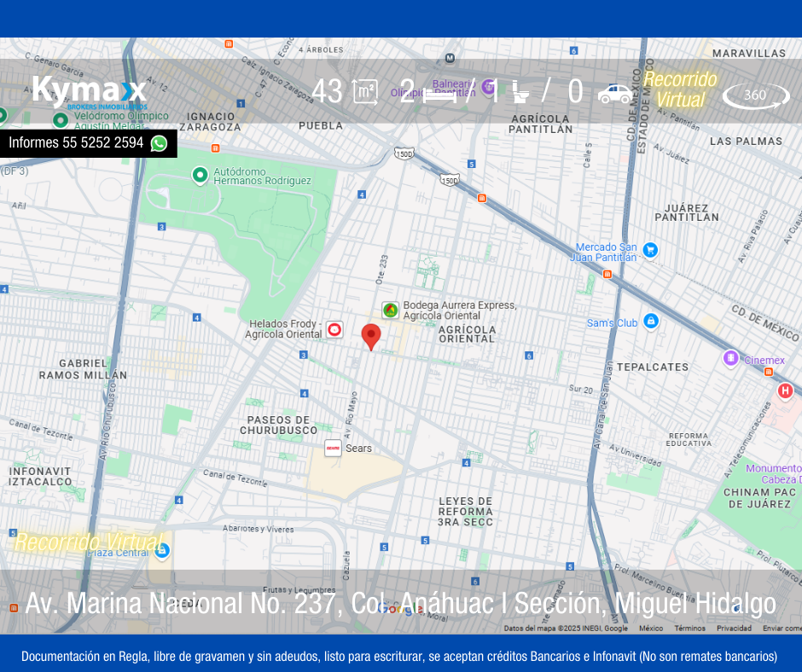
Task: Open the Términos link on the map
Action: coord(689,628)
